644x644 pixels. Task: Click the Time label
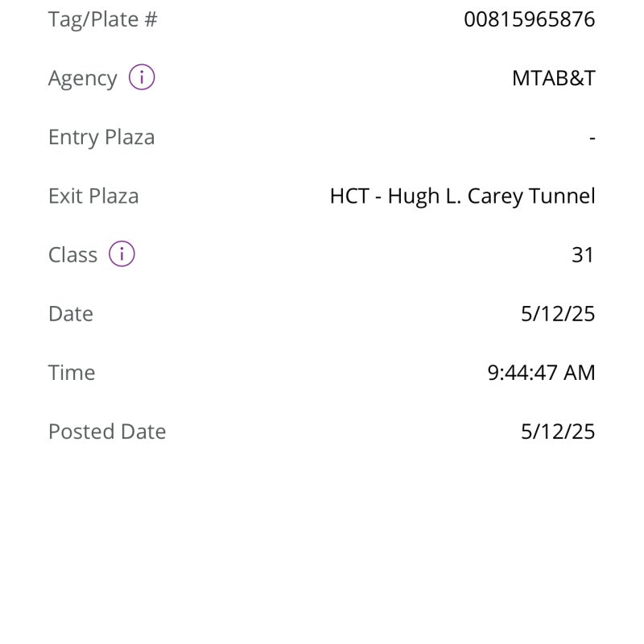click(72, 373)
